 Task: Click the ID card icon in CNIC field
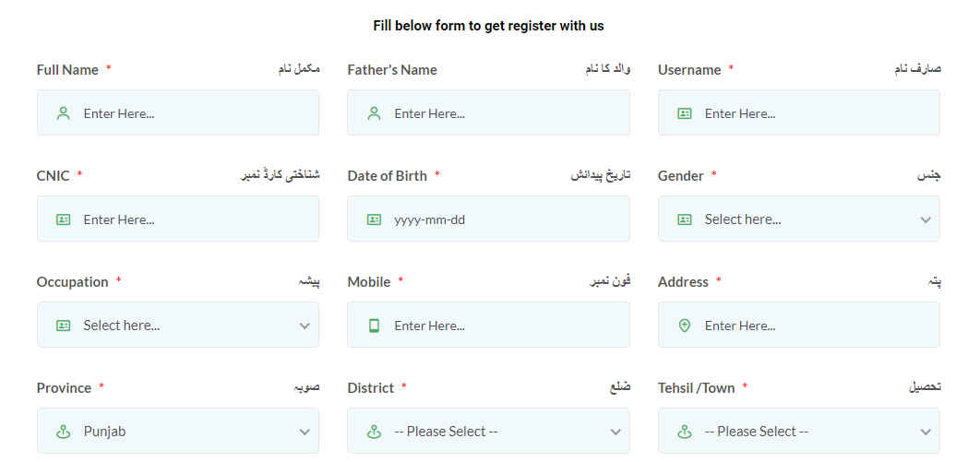[63, 219]
